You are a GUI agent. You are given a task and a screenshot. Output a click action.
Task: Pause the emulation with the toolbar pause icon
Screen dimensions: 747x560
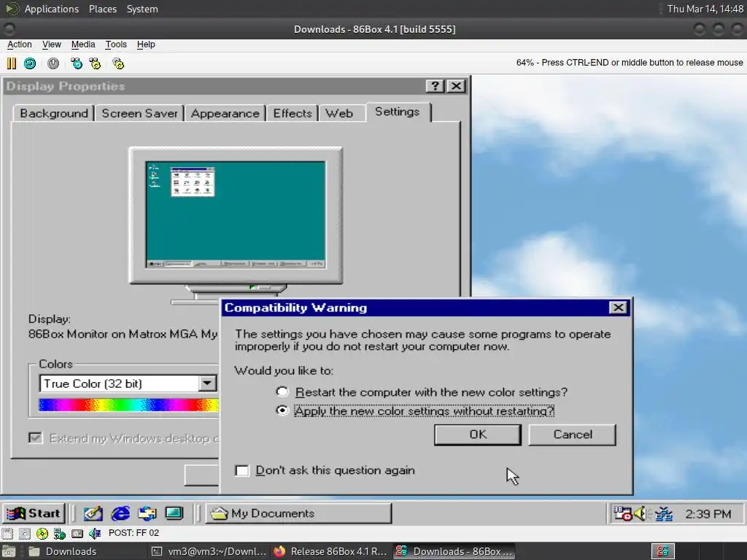tap(12, 63)
